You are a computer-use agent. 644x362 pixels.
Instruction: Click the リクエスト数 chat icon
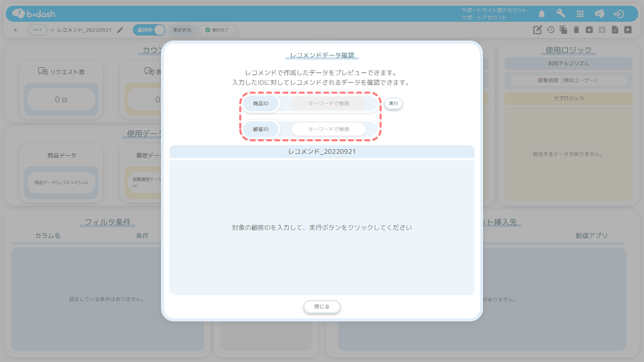tap(43, 72)
